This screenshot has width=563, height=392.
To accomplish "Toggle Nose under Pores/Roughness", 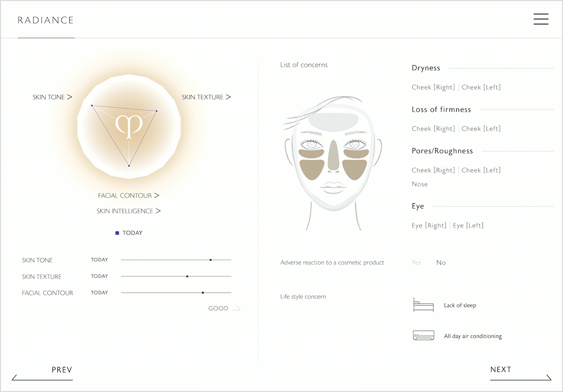I will tap(420, 184).
